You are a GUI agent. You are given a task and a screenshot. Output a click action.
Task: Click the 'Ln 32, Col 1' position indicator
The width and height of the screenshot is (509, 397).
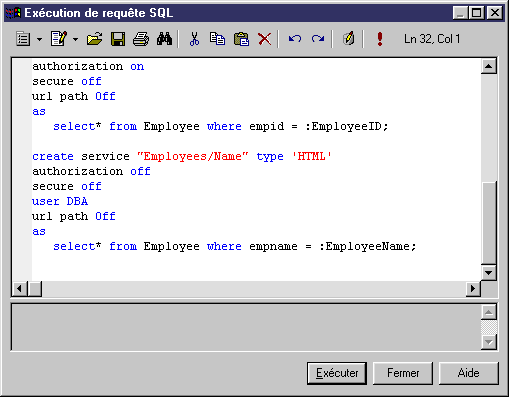pyautogui.click(x=432, y=39)
